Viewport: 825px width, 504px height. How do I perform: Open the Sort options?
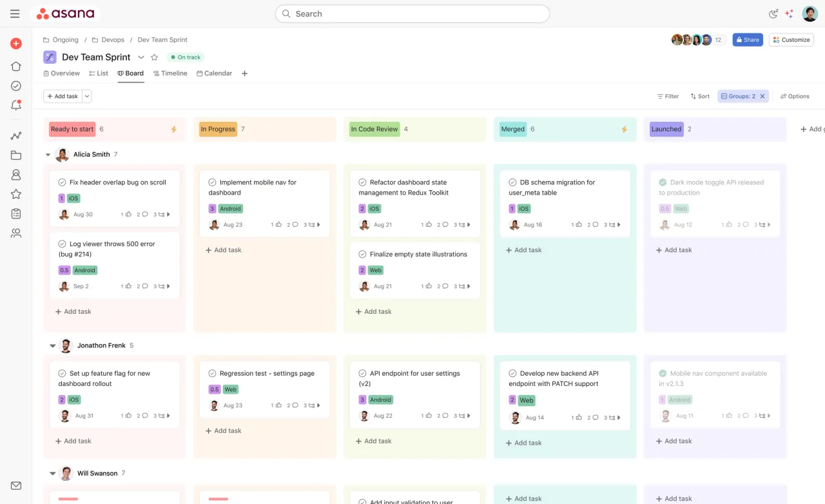(700, 96)
